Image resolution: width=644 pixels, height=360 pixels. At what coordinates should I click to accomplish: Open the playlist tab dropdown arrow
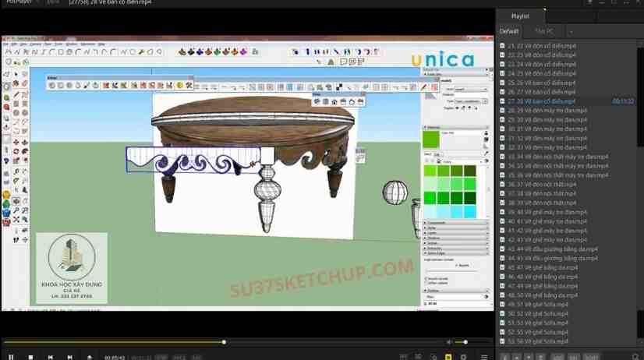[571, 31]
